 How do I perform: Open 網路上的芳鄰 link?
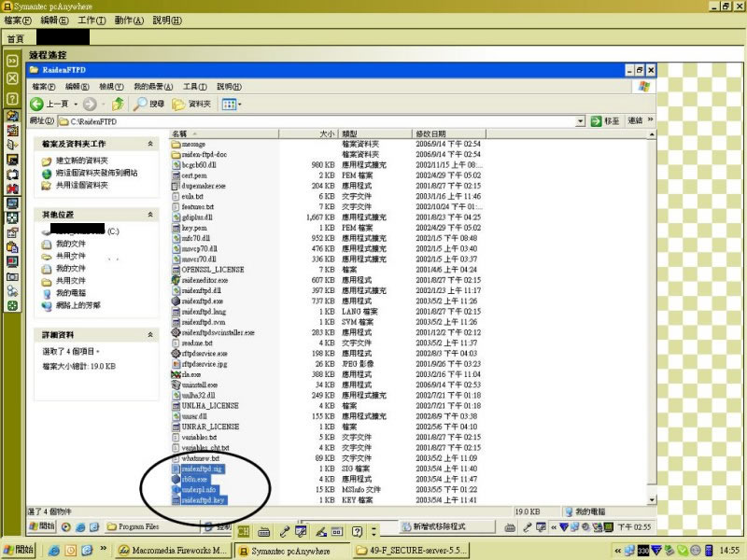[x=78, y=305]
